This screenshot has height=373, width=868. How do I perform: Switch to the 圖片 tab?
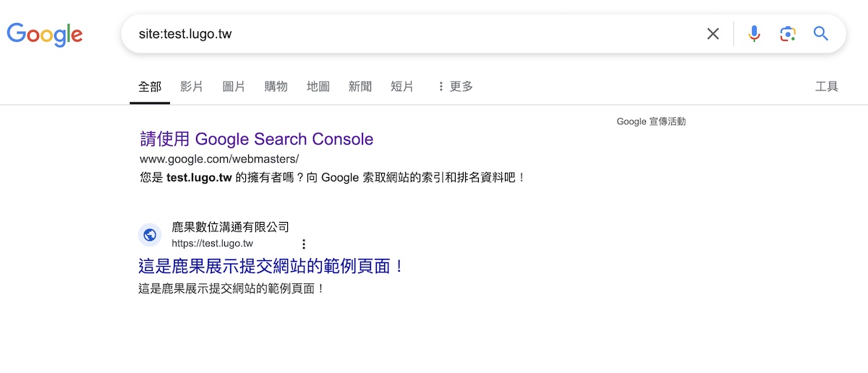[234, 87]
